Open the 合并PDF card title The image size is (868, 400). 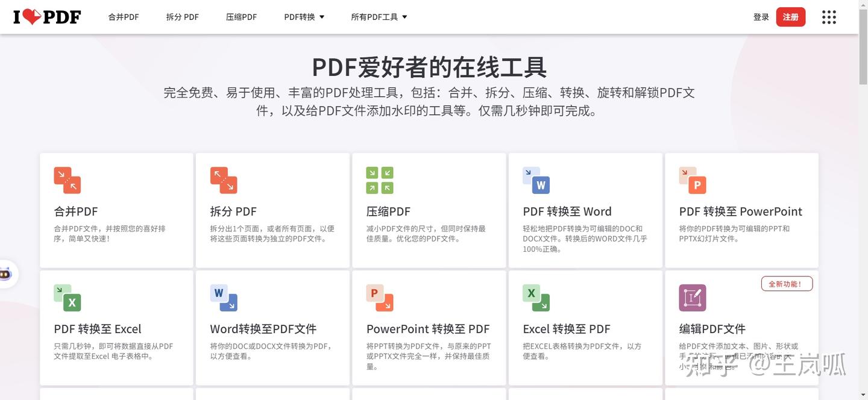click(76, 211)
